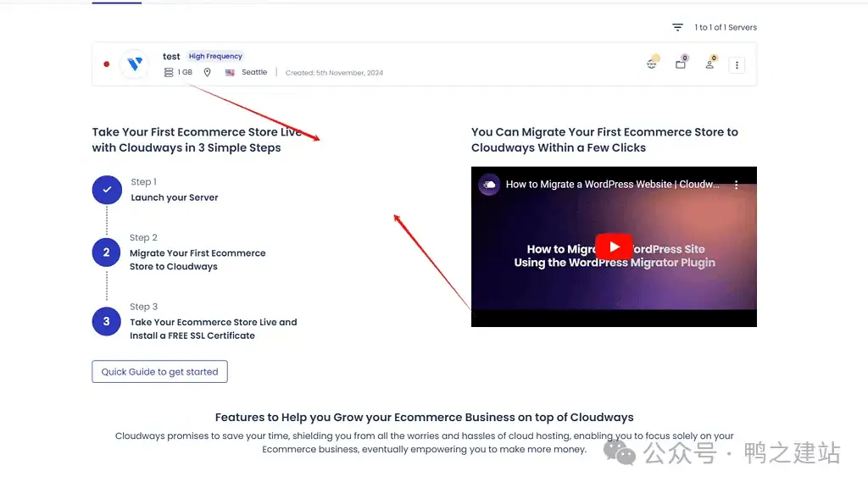Click the red server status dot

coord(106,64)
